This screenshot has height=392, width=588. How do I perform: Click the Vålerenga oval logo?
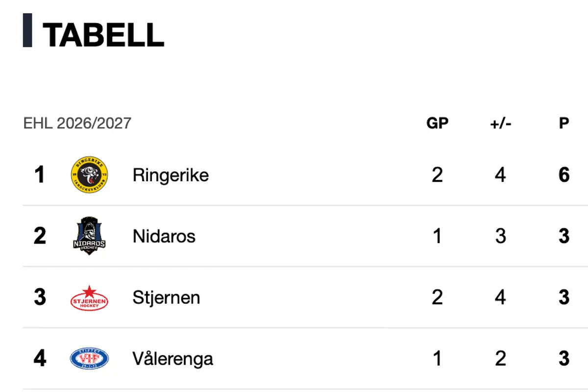pos(89,359)
